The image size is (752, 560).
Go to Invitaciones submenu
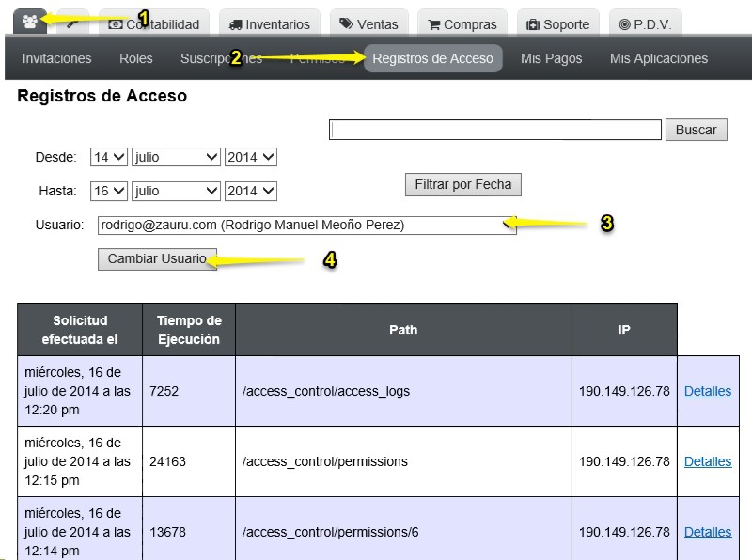coord(56,58)
